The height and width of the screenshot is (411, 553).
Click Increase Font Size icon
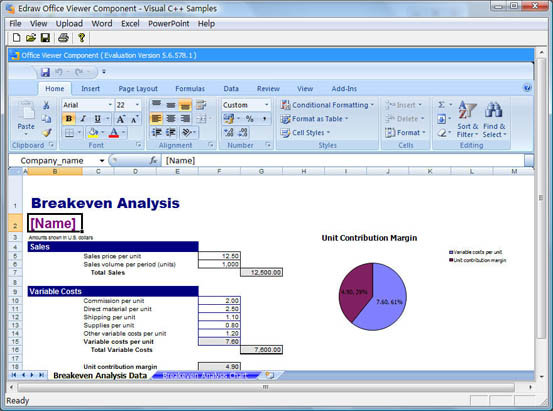121,119
